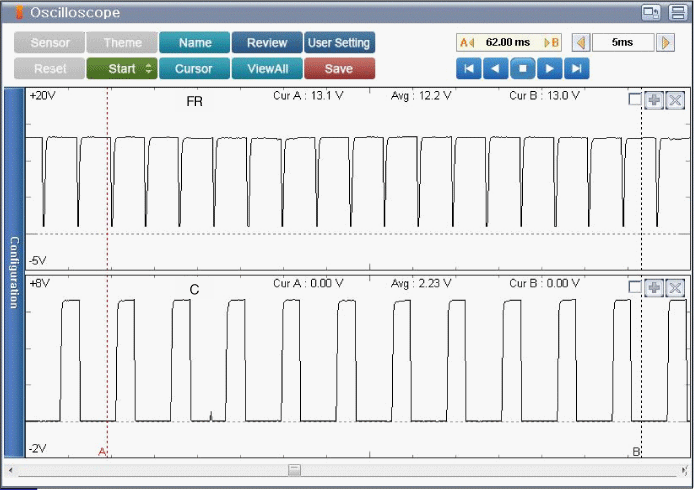This screenshot has height=490, width=694.
Task: Select the cursor B marker label
Action: (636, 451)
